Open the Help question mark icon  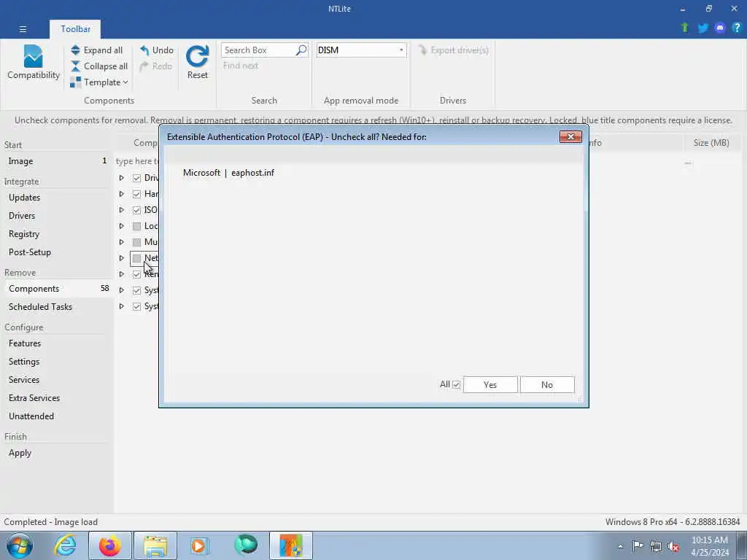coord(737,28)
